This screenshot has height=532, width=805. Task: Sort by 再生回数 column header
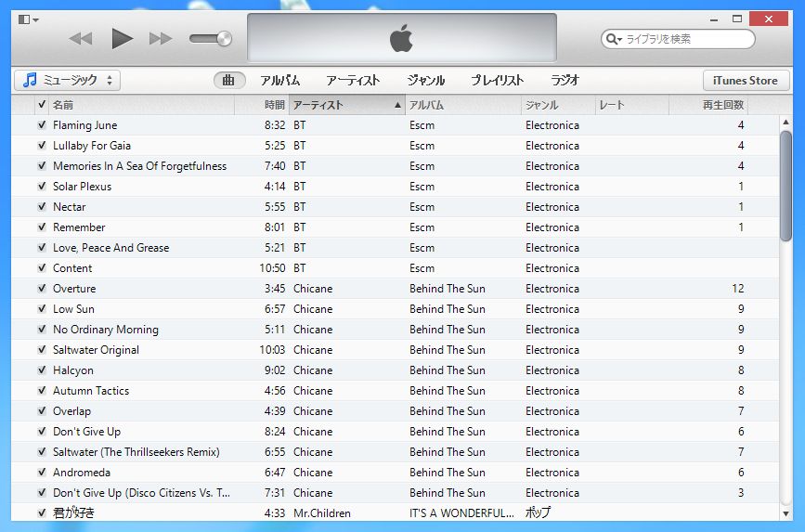coord(708,105)
